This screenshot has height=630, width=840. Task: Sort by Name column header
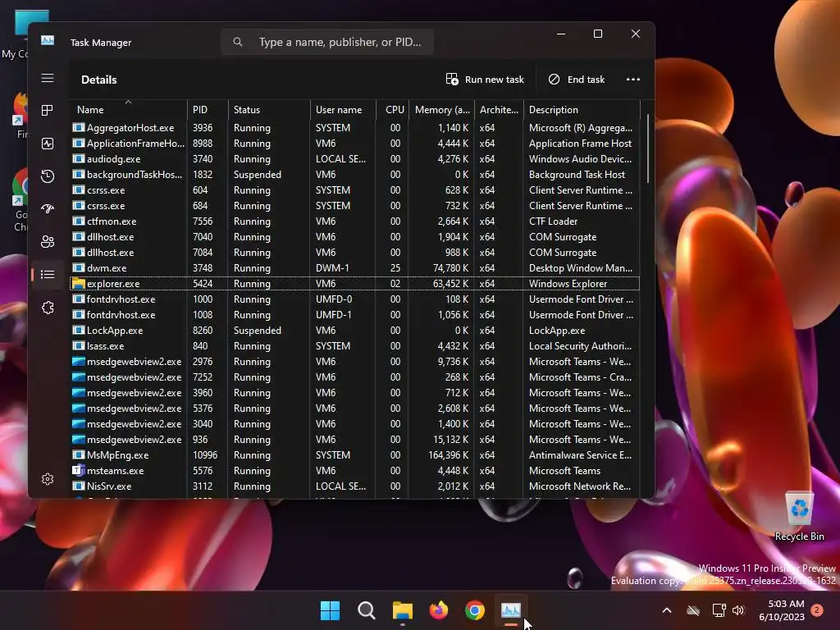click(128, 109)
